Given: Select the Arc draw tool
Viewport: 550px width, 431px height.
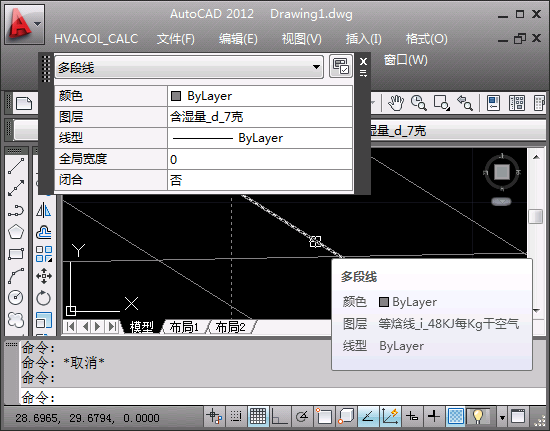Looking at the screenshot, I should click(16, 276).
